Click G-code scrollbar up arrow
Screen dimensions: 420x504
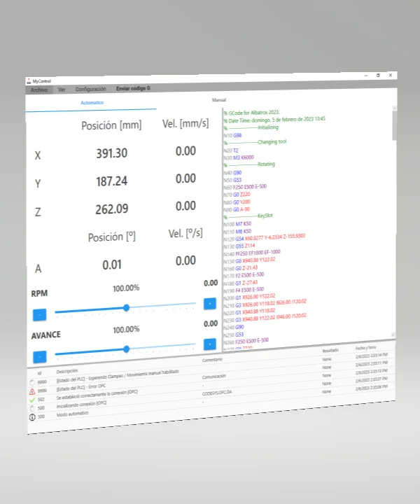[x=394, y=108]
